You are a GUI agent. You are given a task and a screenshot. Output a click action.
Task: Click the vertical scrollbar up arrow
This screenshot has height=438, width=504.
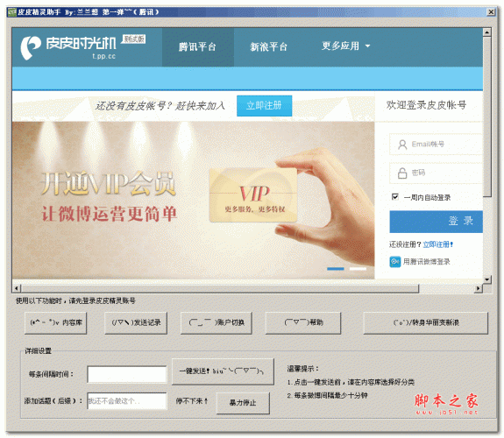point(487,32)
